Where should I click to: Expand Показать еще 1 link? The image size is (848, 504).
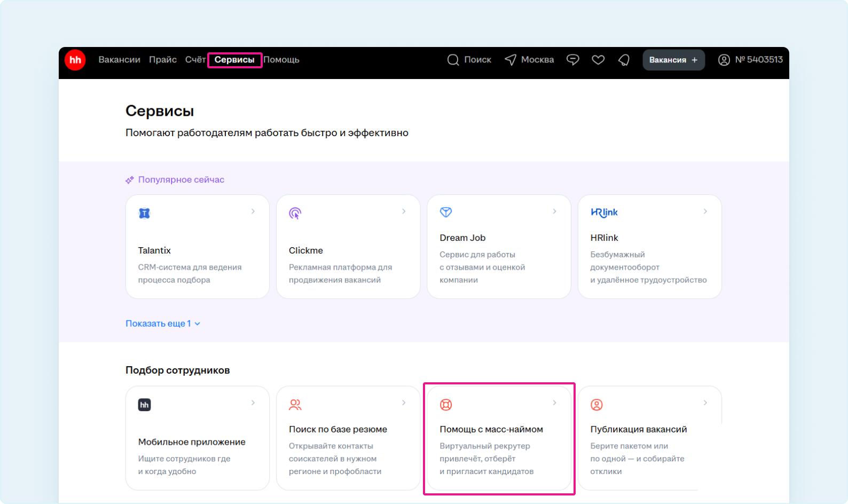click(x=163, y=324)
